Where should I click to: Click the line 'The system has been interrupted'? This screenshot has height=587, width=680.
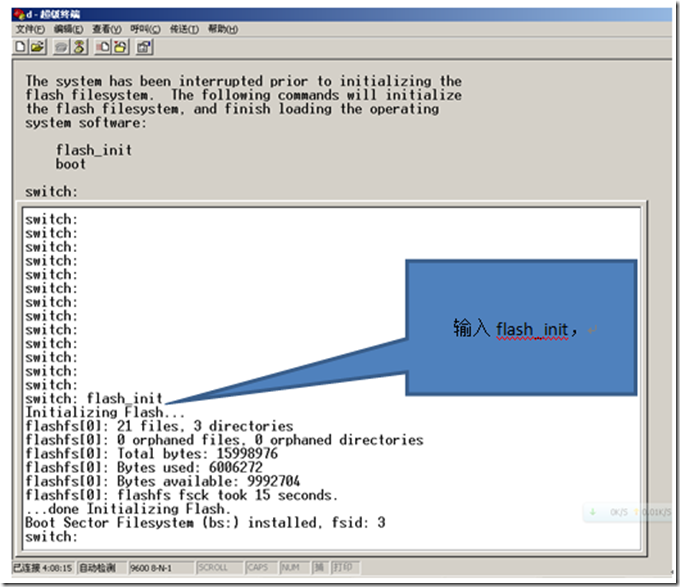coord(243,81)
